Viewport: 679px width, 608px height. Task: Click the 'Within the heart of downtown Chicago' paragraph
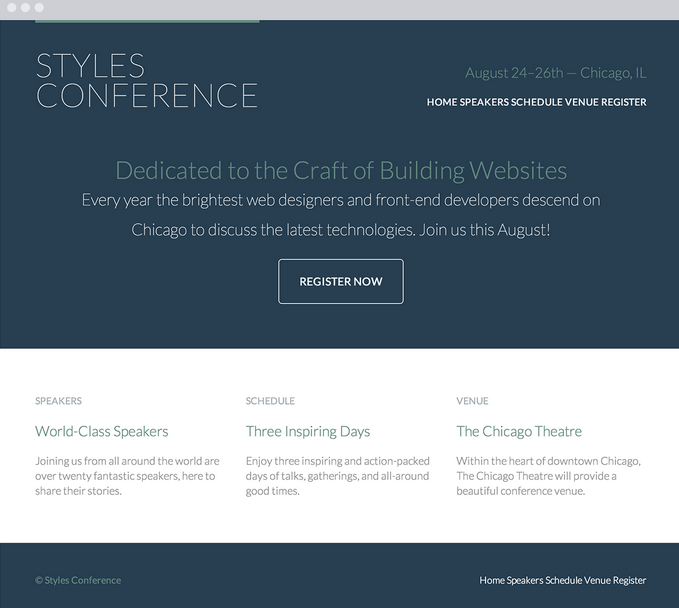point(548,476)
